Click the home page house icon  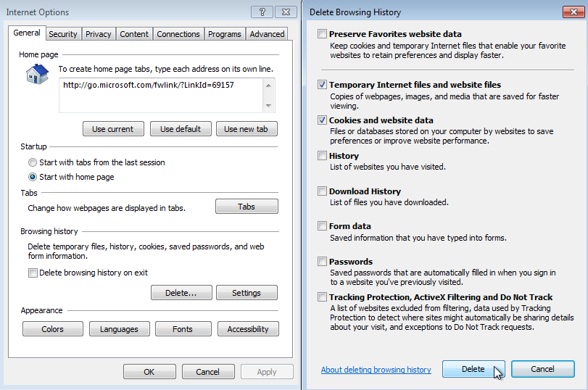tap(36, 75)
